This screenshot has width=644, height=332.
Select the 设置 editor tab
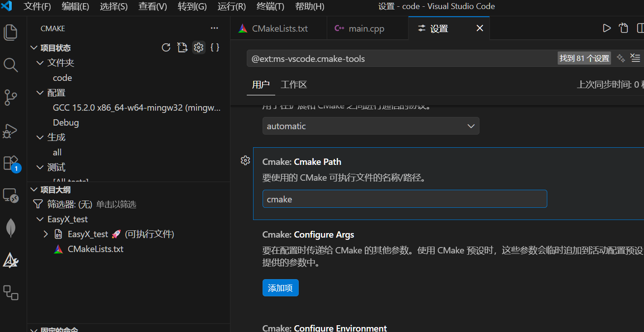[449, 28]
